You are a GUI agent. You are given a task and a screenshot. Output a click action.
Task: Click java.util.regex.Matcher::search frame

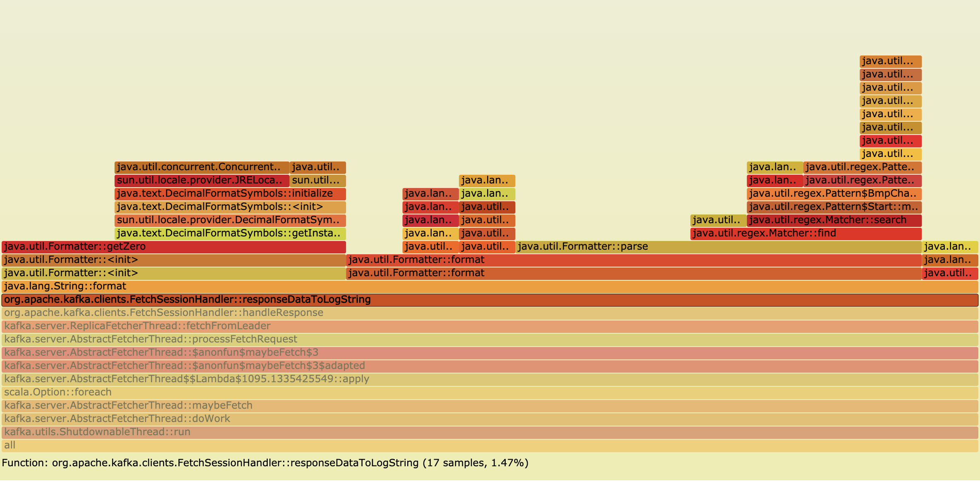834,220
